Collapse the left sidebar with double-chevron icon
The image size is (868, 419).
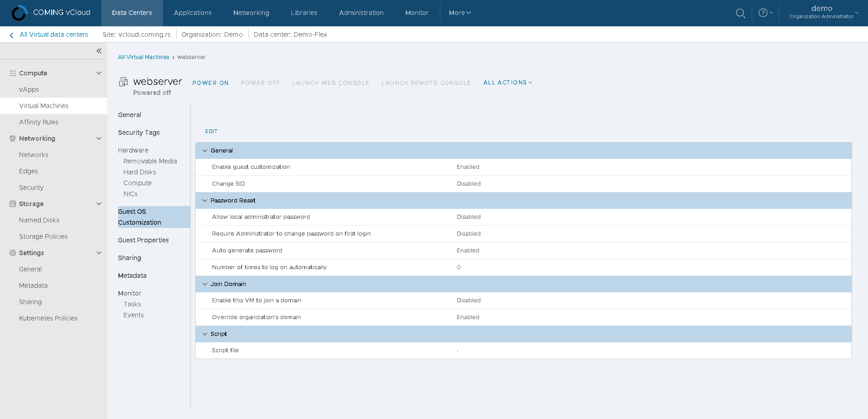[x=99, y=51]
